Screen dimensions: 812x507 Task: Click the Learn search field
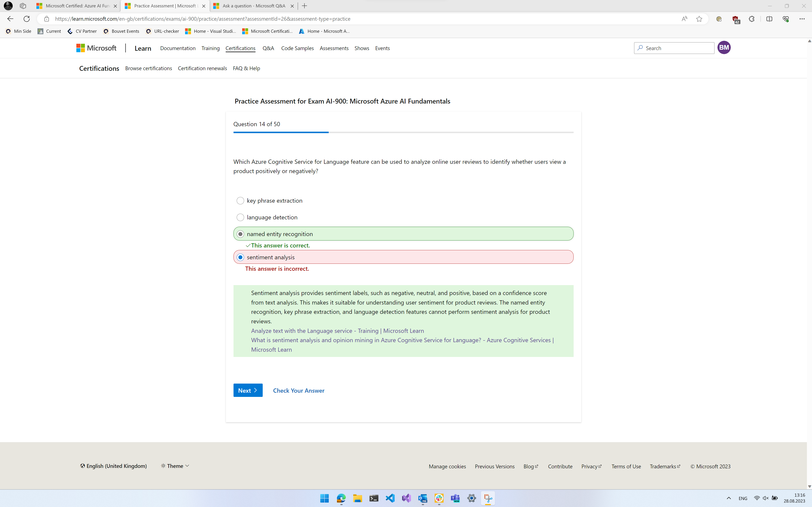coord(674,48)
